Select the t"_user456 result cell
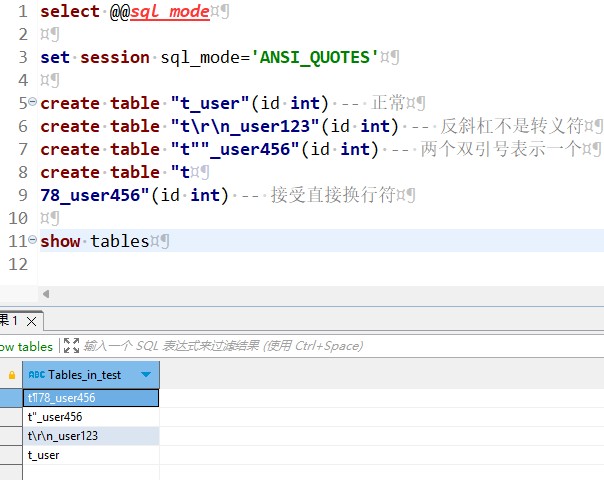The image size is (604, 480). 90,417
